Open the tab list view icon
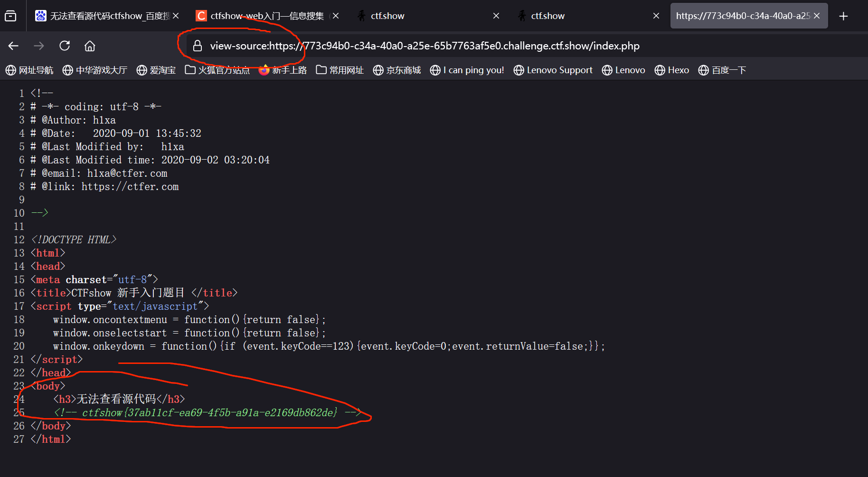The image size is (868, 477). tap(10, 16)
